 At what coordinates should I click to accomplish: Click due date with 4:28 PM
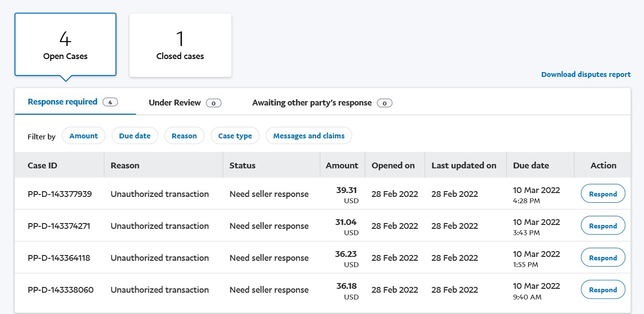[536, 194]
